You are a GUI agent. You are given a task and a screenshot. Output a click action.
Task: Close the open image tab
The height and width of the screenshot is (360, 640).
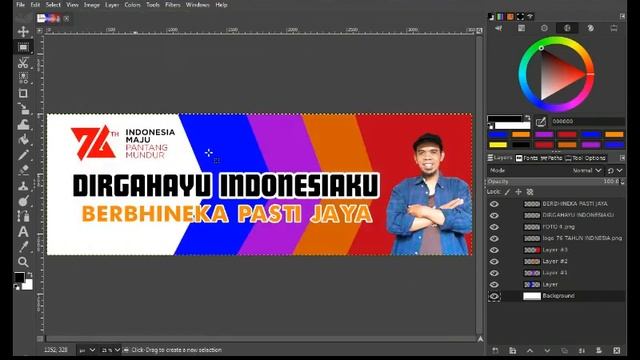pos(66,18)
